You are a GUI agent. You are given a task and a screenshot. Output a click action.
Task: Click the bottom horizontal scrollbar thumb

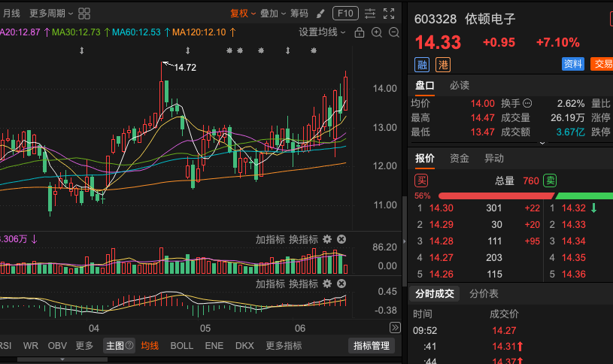[62, 359]
